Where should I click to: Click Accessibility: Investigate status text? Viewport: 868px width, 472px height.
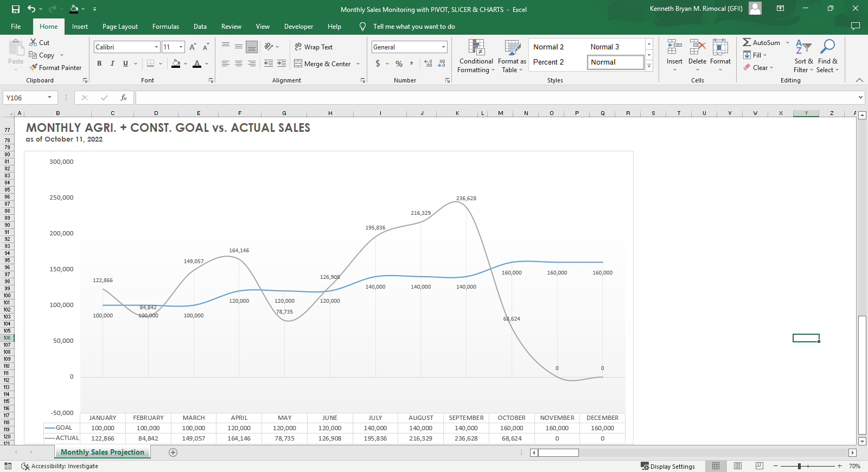[65, 466]
